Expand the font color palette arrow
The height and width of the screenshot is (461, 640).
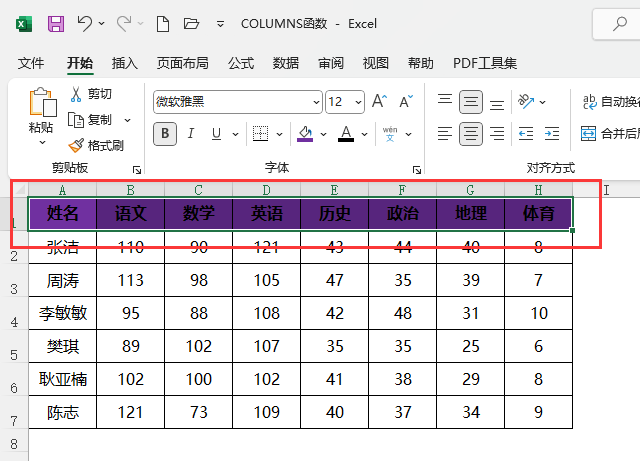click(x=364, y=134)
